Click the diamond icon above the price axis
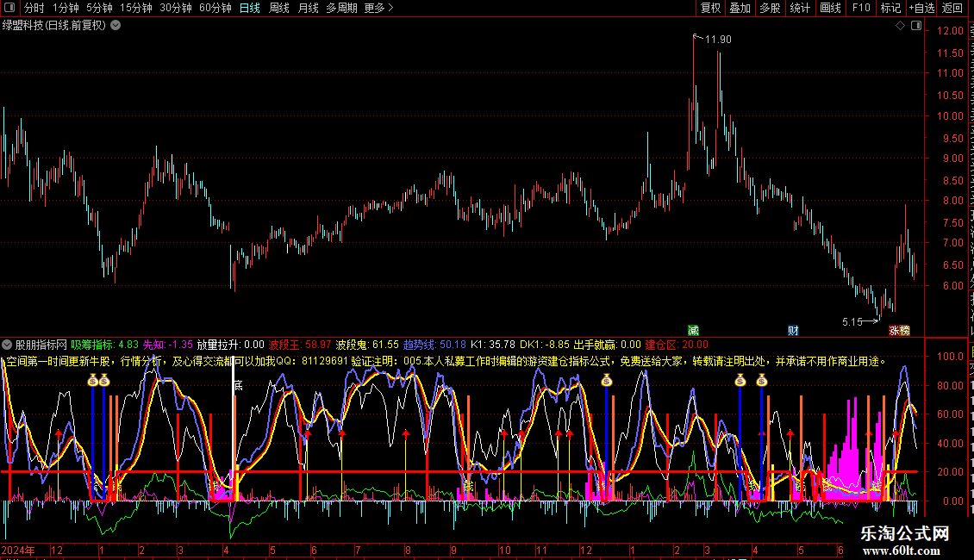The height and width of the screenshot is (560, 974). pyautogui.click(x=900, y=26)
